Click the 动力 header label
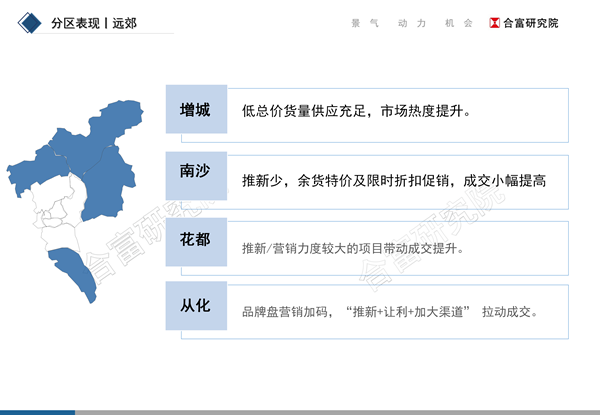 [x=412, y=23]
